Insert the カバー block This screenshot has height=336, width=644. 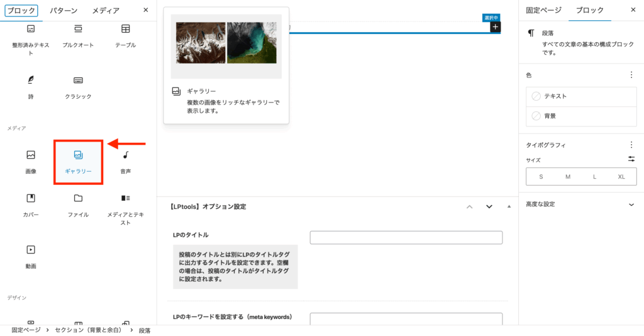31,205
